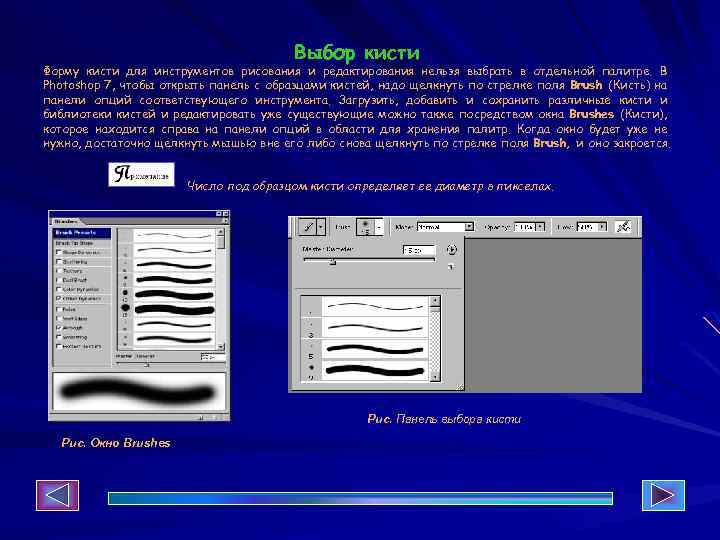Viewport: 720px width, 540px height.
Task: Open the Mode dropdown showing Normal
Action: pyautogui.click(x=445, y=227)
